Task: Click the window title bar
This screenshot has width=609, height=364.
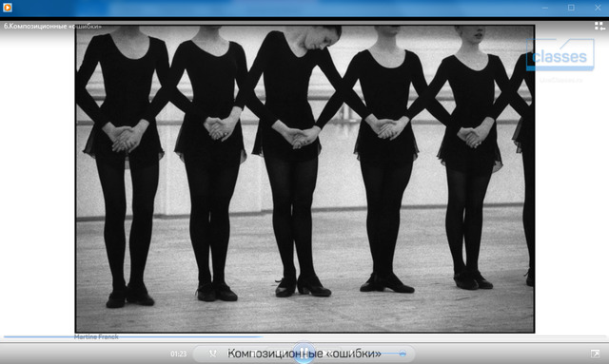Action: [x=272, y=8]
